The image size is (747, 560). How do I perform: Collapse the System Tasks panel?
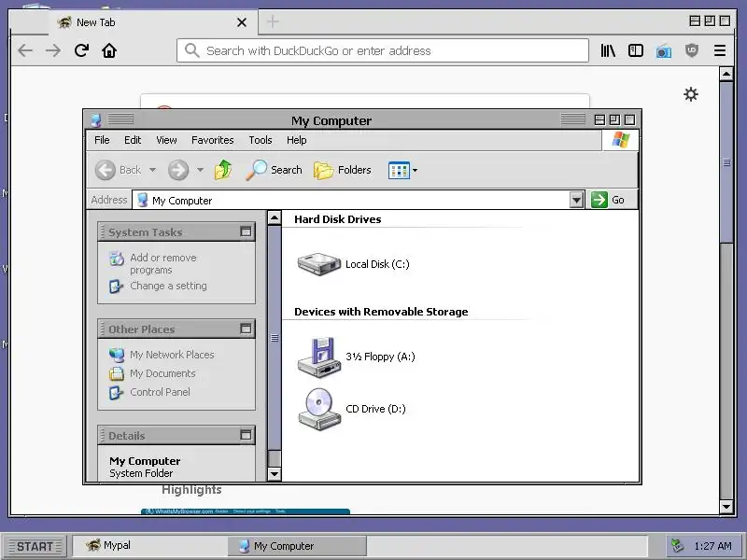tap(246, 231)
